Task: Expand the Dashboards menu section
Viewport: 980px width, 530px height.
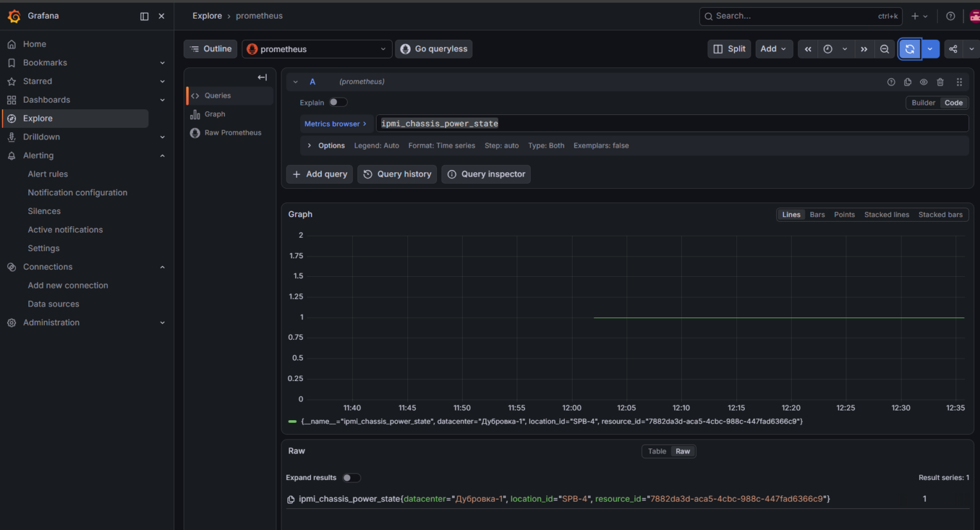Action: 163,100
